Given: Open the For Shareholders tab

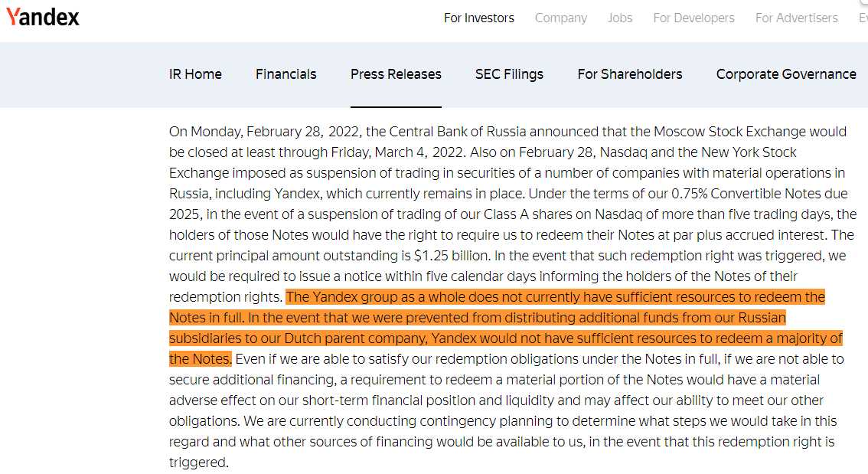Looking at the screenshot, I should coord(629,74).
